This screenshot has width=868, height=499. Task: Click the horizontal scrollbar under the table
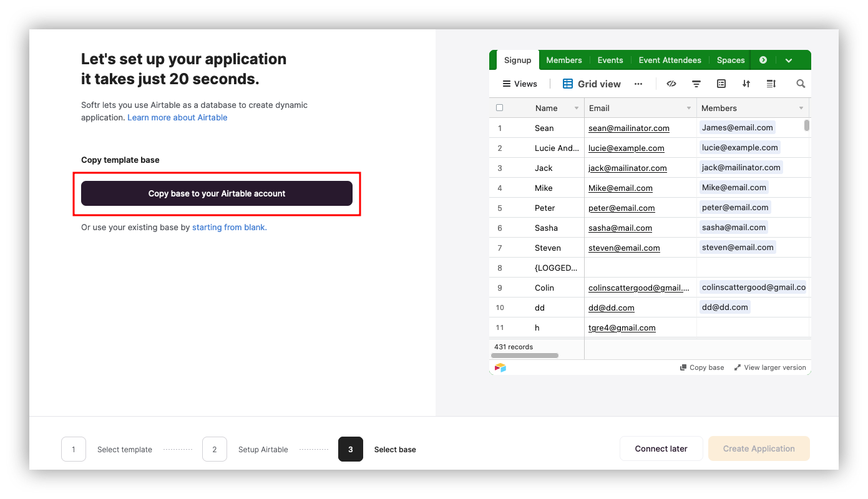pyautogui.click(x=525, y=356)
